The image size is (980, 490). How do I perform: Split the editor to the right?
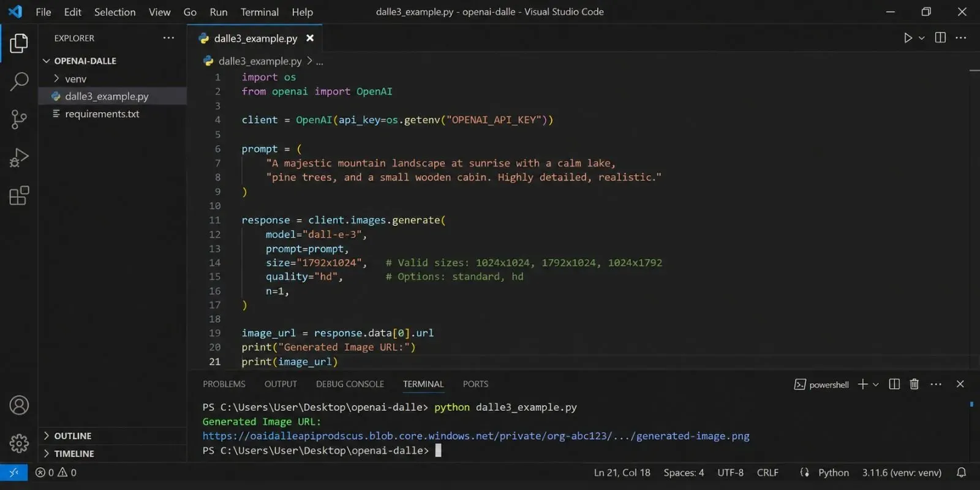(941, 38)
